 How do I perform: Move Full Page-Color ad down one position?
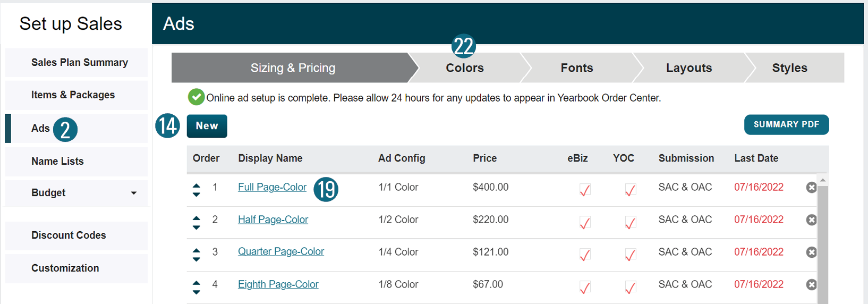click(197, 195)
